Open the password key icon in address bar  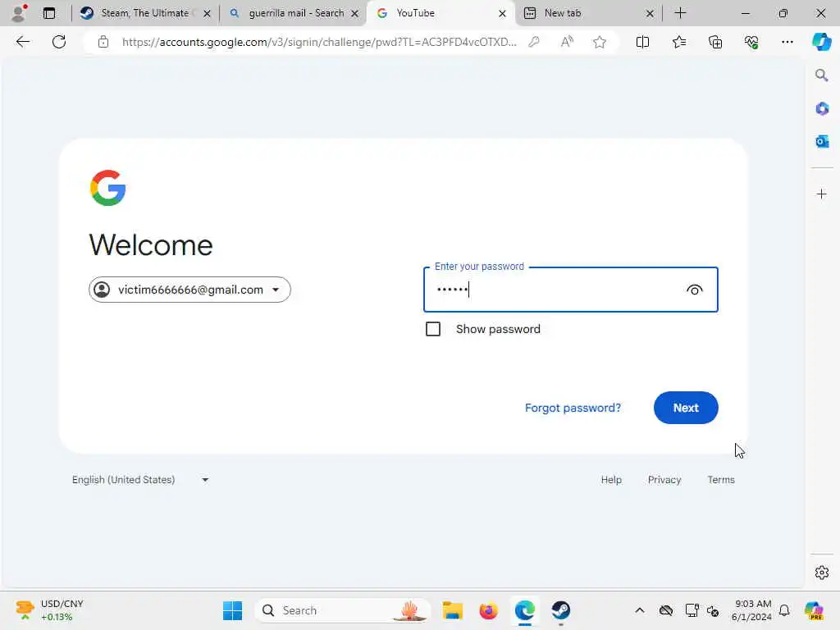click(x=533, y=42)
